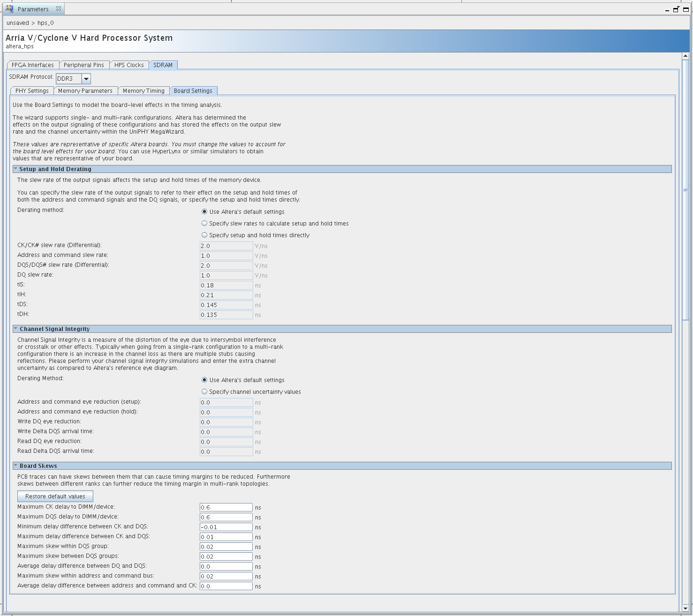Click the Maximum skew within address and command bus field
The width and height of the screenshot is (693, 616).
point(226,576)
